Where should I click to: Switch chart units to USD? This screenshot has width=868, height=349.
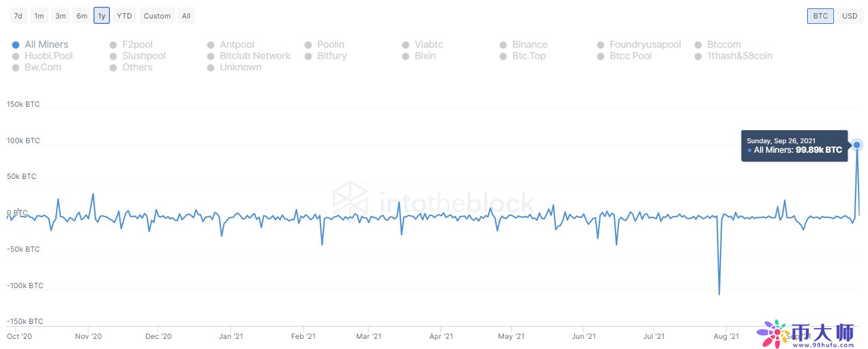tap(849, 16)
